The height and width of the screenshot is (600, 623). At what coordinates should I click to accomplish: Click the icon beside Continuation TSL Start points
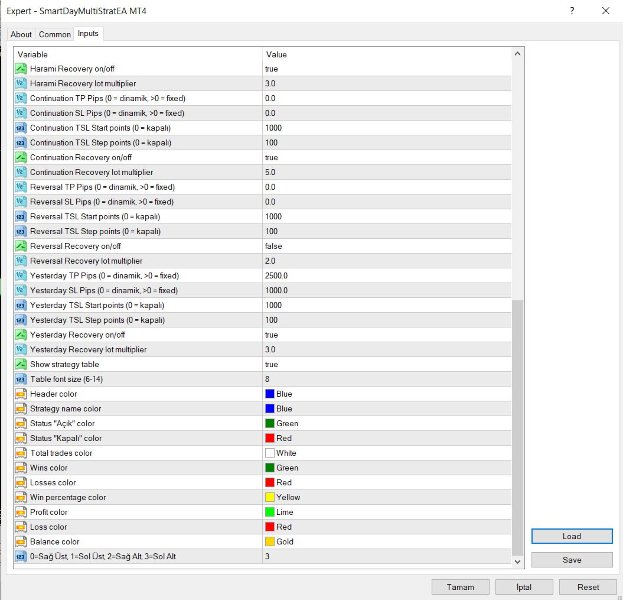21,128
